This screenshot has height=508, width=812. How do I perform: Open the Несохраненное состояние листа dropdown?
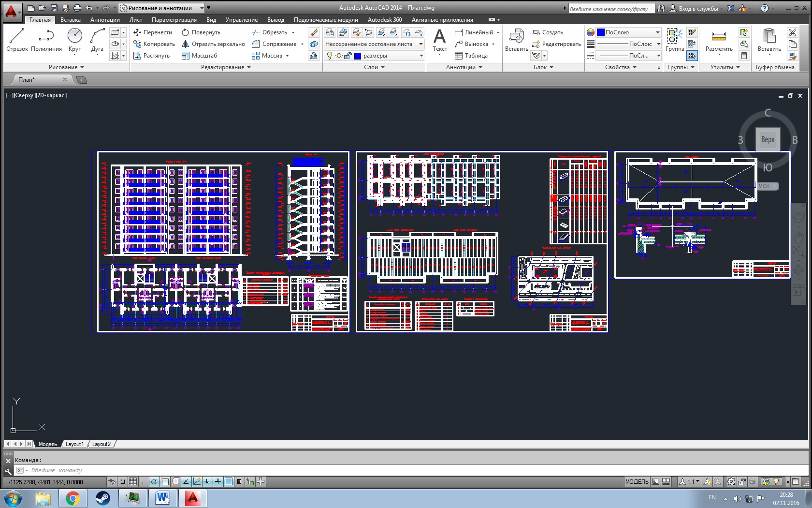375,44
